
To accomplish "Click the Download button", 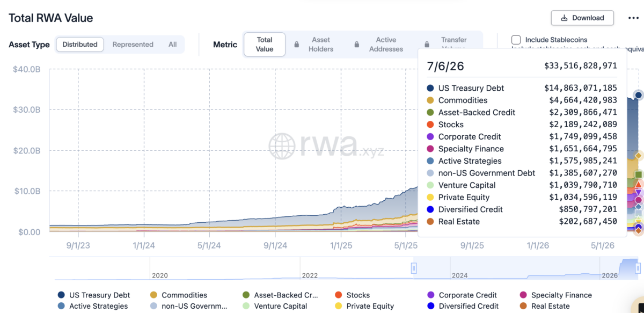I will (x=582, y=18).
